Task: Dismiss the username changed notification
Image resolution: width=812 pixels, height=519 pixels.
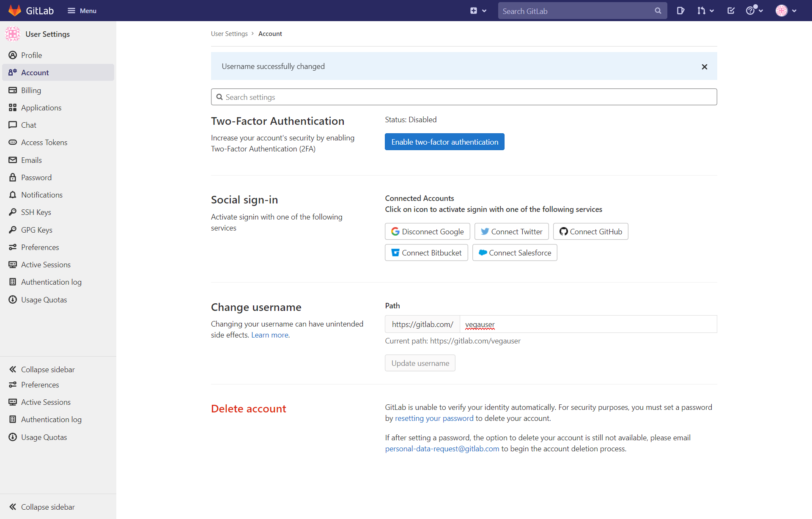Action: (x=704, y=66)
